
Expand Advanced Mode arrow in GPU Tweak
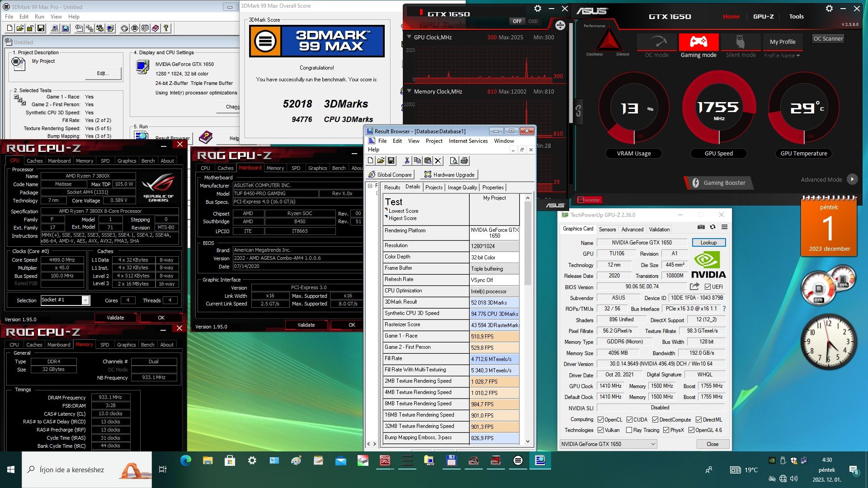pos(852,179)
